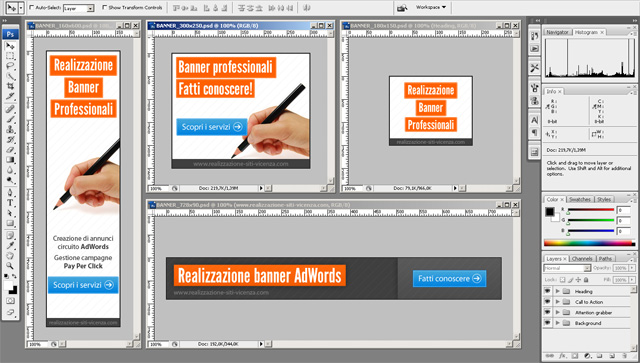Select the History Brush tool
The width and height of the screenshot is (640, 363).
[10, 140]
